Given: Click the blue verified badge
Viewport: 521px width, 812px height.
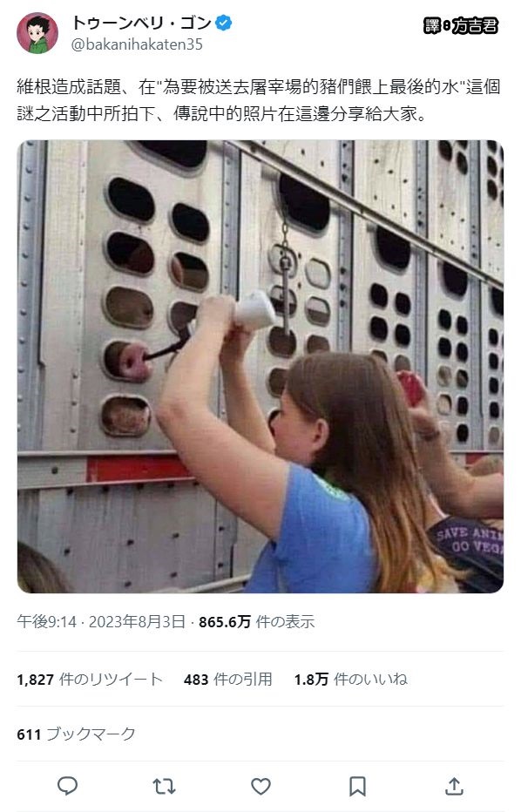Looking at the screenshot, I should pyautogui.click(x=223, y=23).
